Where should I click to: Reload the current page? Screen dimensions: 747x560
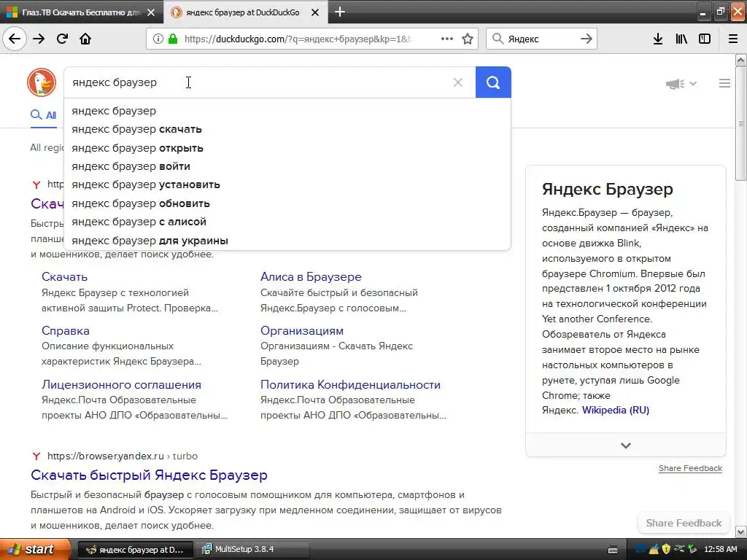click(x=62, y=39)
